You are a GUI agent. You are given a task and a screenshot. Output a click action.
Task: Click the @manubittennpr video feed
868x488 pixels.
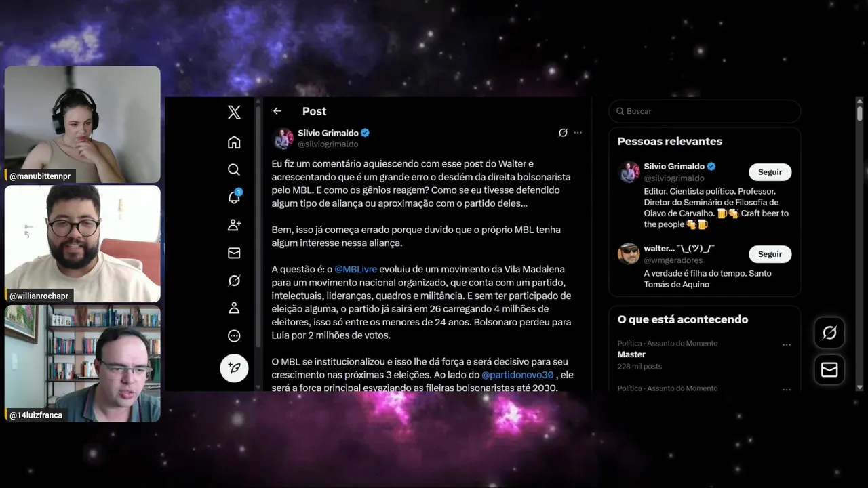click(83, 124)
